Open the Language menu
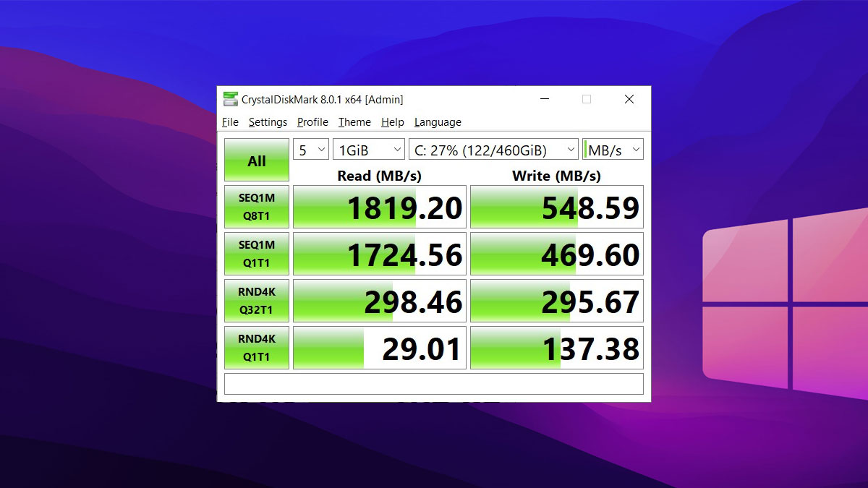868x488 pixels. click(438, 122)
